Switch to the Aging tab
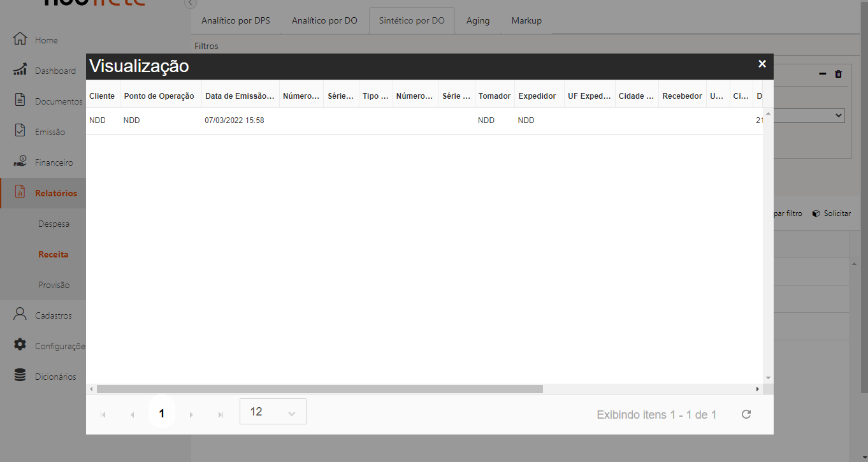The height and width of the screenshot is (462, 868). click(x=477, y=20)
